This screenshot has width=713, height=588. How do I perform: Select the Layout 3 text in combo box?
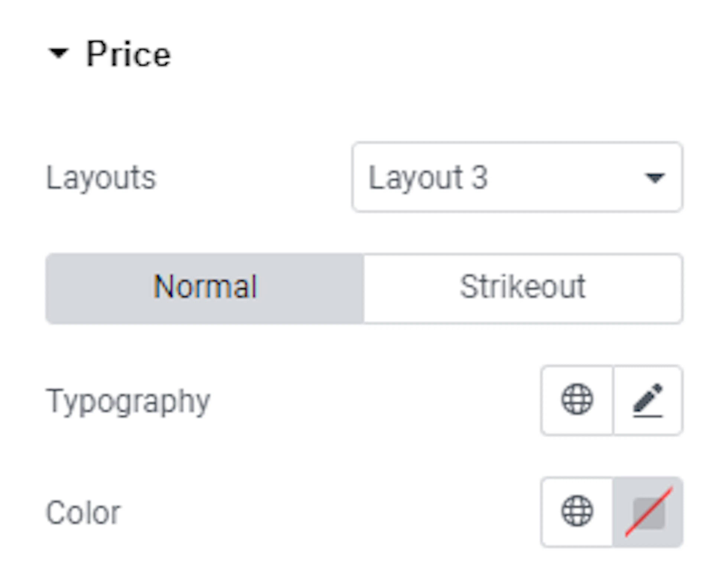click(428, 178)
